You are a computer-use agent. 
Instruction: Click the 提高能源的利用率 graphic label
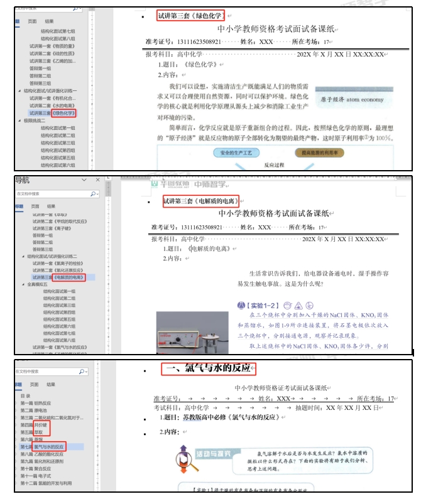319,153
